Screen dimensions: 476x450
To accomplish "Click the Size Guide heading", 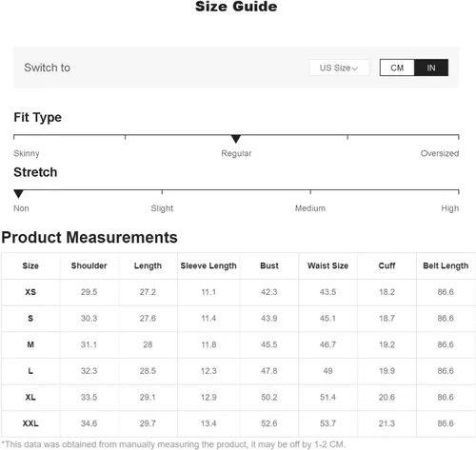I will 236,7.
